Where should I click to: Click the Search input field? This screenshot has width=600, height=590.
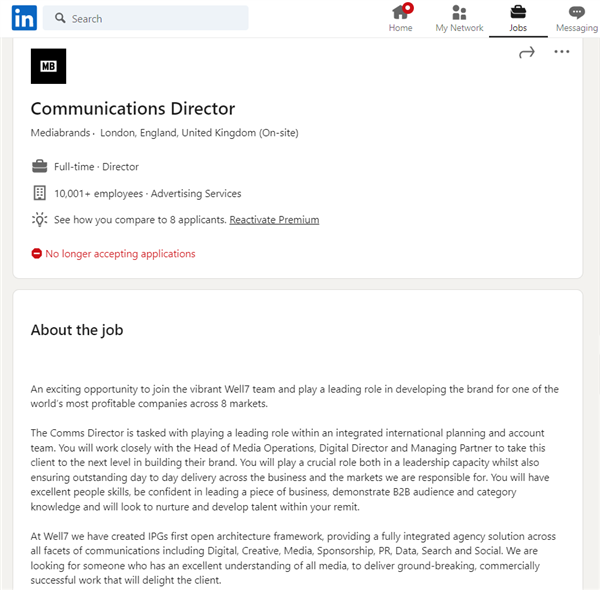pyautogui.click(x=145, y=18)
